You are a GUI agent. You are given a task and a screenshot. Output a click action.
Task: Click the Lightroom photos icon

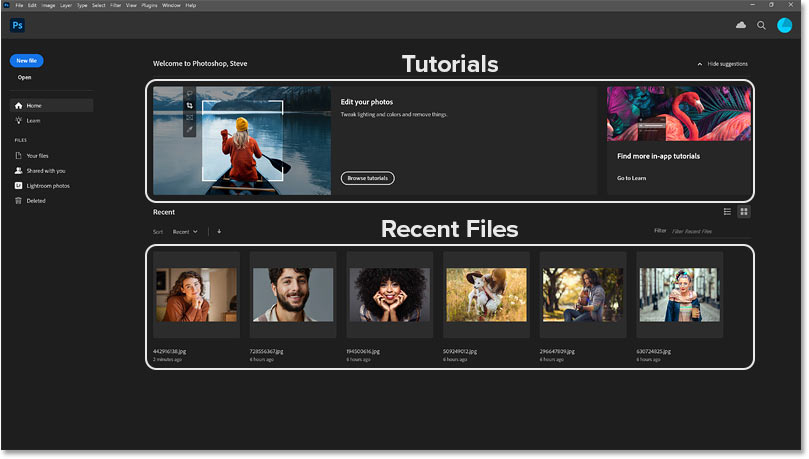tap(19, 186)
